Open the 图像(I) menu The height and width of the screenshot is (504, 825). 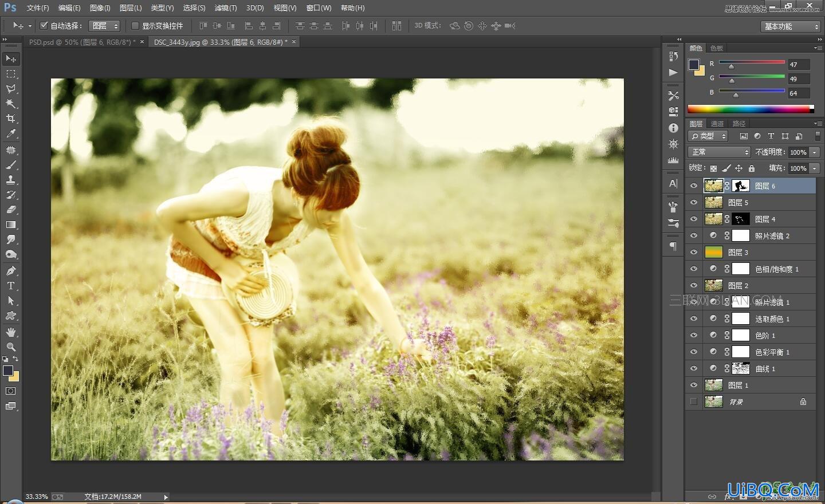tap(100, 8)
